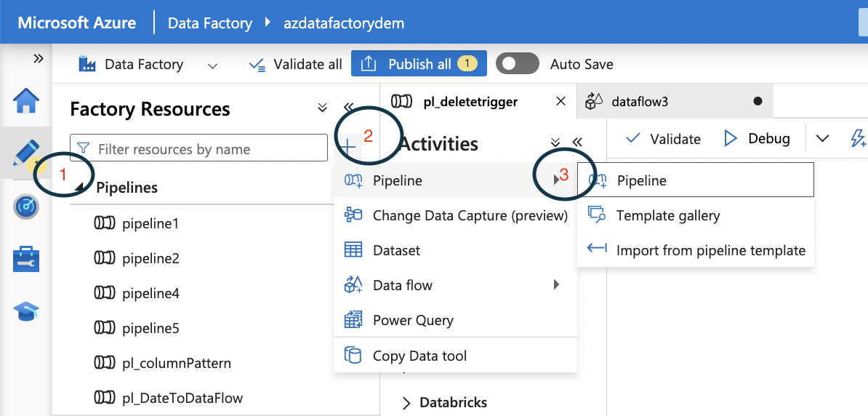Image resolution: width=868 pixels, height=416 pixels.
Task: Click the dataflow3 tab icon
Action: [595, 101]
